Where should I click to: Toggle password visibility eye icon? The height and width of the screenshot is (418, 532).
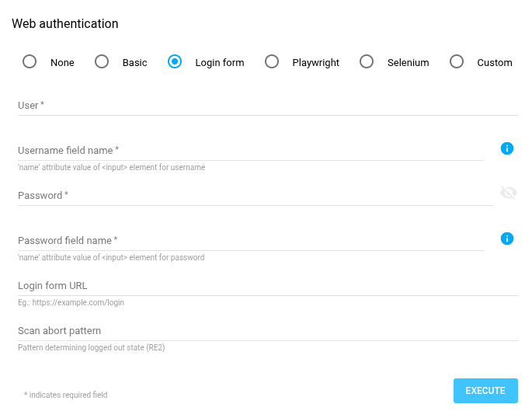(509, 193)
